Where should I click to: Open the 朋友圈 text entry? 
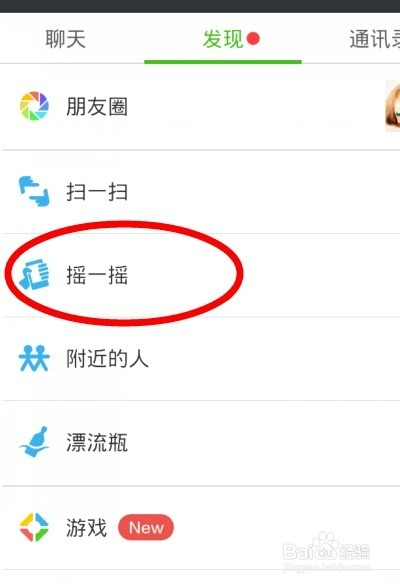[x=97, y=106]
